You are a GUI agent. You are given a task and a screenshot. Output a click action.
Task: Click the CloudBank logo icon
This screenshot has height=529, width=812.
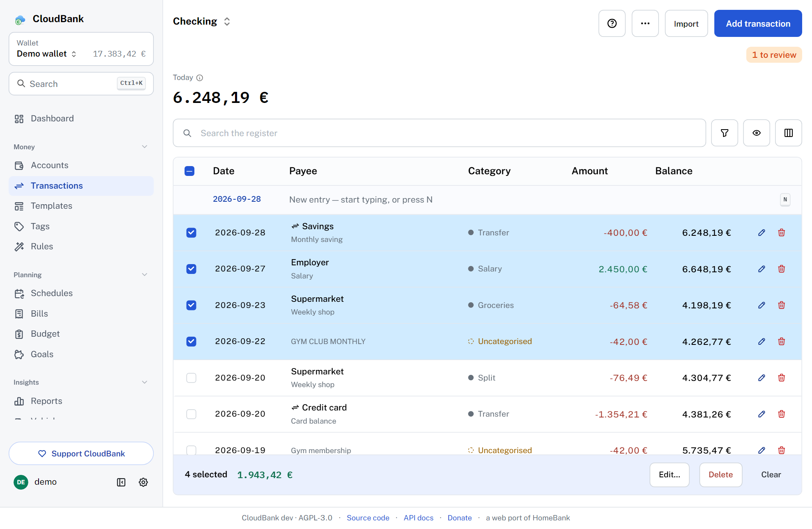click(x=20, y=19)
